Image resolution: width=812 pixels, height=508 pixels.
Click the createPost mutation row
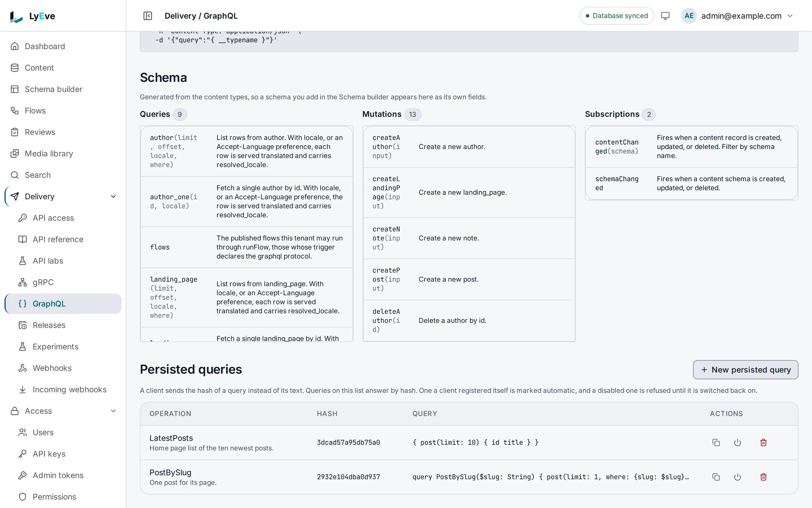[469, 279]
